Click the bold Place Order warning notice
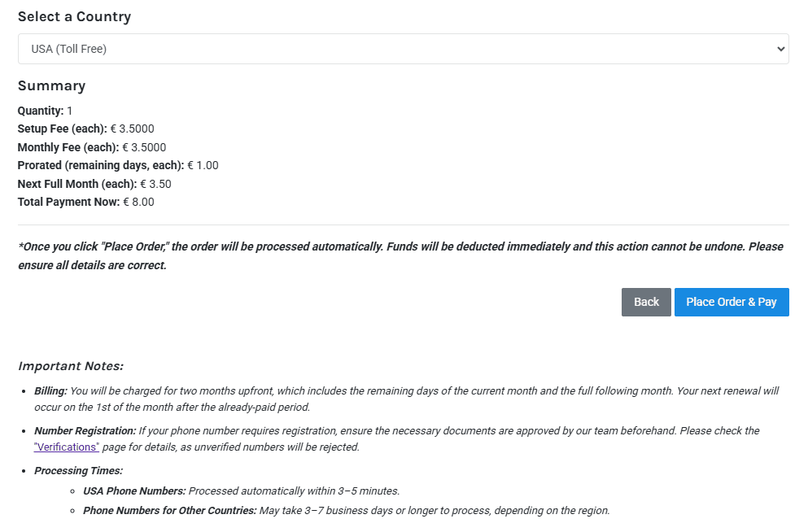The image size is (808, 532). (x=400, y=255)
